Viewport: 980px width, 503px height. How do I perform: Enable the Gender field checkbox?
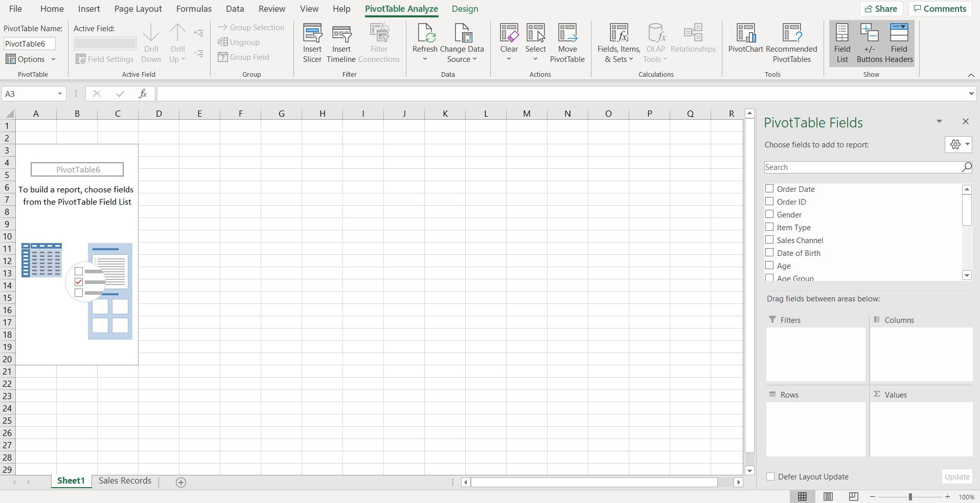[x=769, y=214]
